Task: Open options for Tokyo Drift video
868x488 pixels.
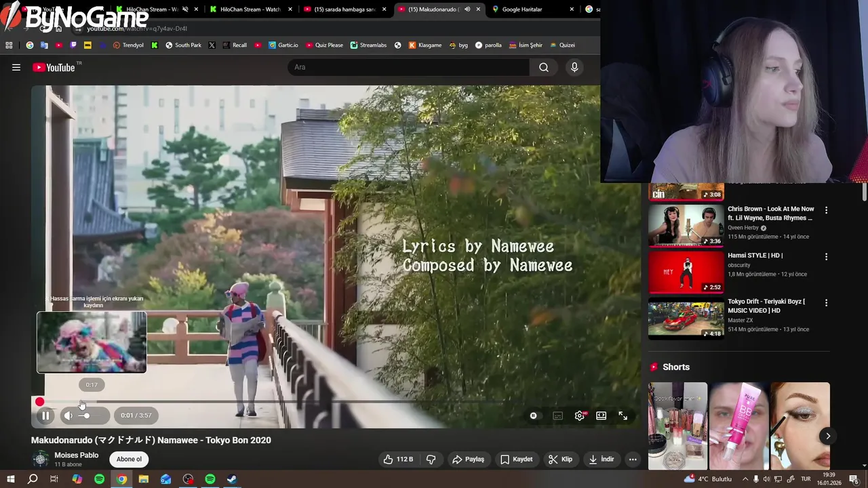Action: 826,302
